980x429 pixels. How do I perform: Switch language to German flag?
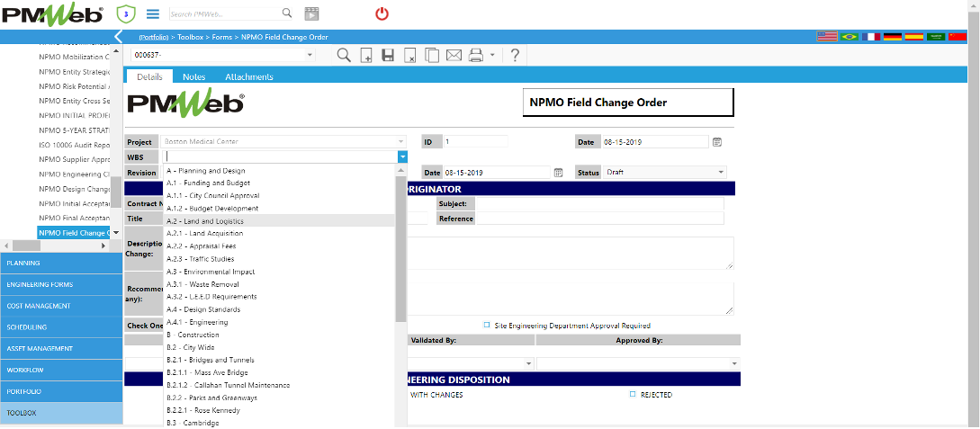[x=893, y=37]
